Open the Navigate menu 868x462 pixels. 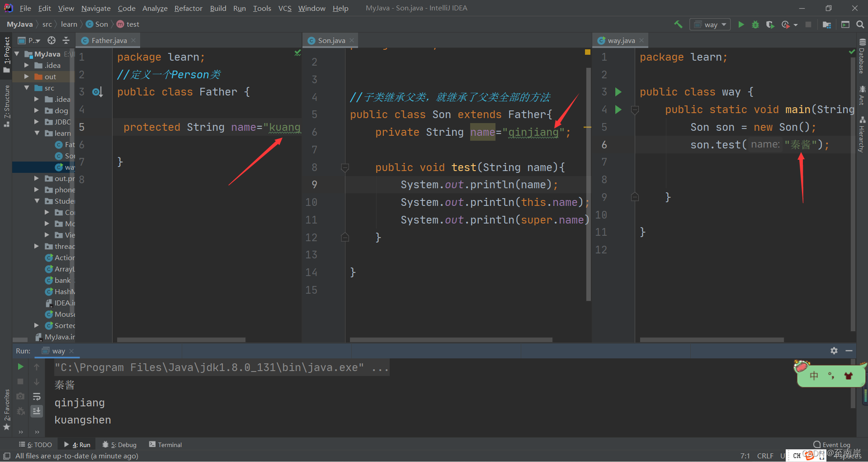tap(96, 8)
